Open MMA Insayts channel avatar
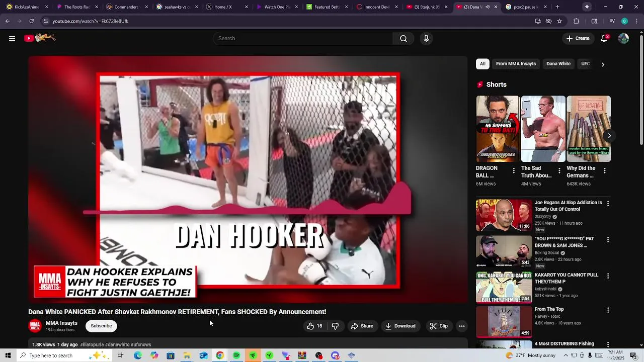Image resolution: width=644 pixels, height=362 pixels. point(35,326)
